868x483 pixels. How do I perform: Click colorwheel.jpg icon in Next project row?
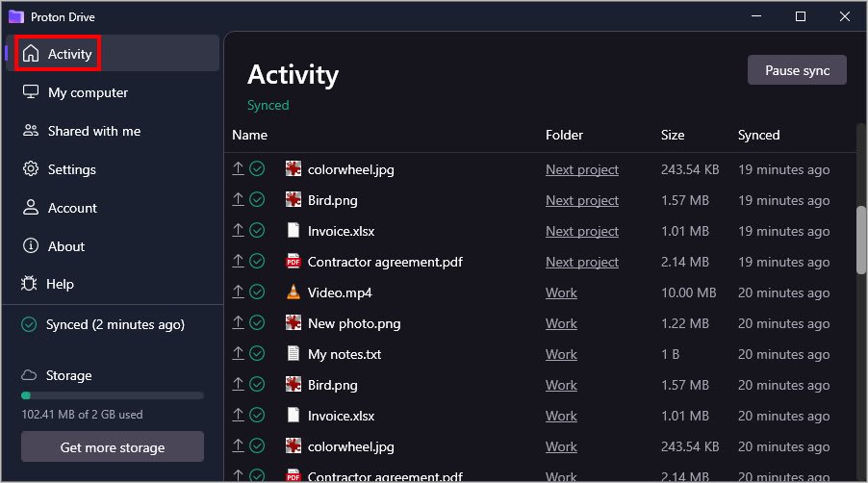pos(293,168)
